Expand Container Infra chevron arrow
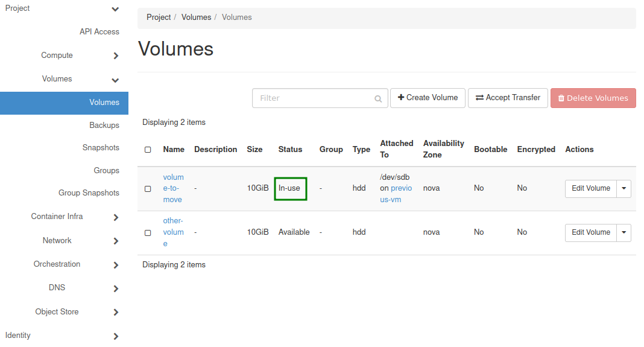The height and width of the screenshot is (347, 644). tap(116, 217)
